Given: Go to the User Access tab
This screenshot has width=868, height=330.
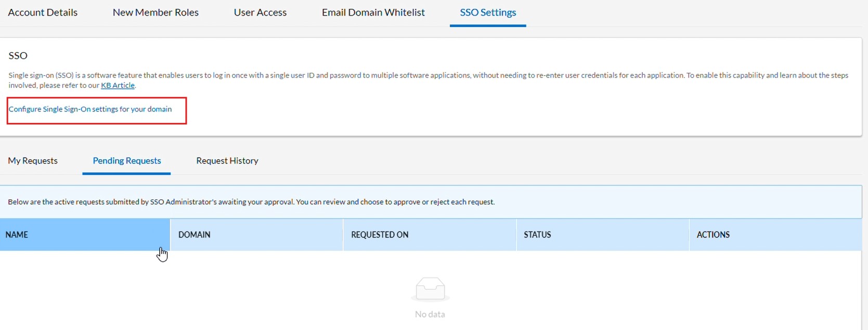Looking at the screenshot, I should (260, 12).
